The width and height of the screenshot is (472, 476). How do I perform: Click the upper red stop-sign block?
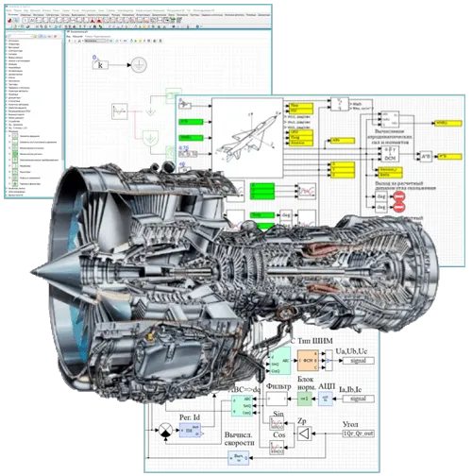click(x=399, y=196)
